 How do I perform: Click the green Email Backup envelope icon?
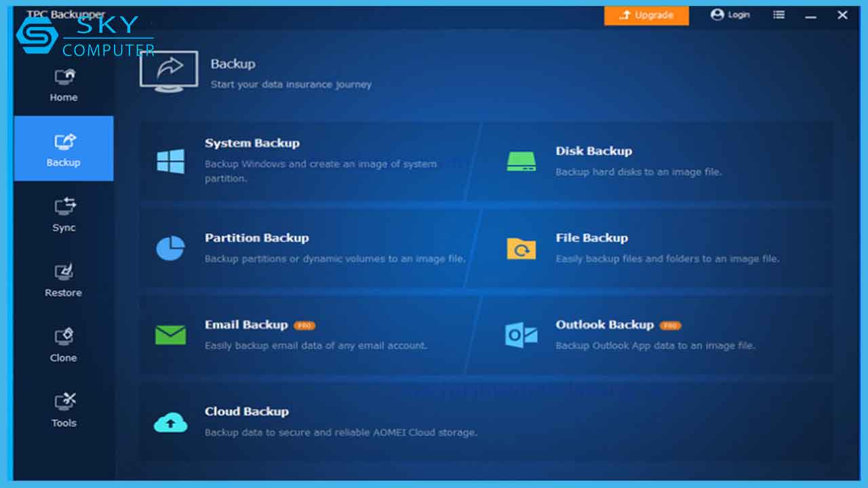pos(170,335)
